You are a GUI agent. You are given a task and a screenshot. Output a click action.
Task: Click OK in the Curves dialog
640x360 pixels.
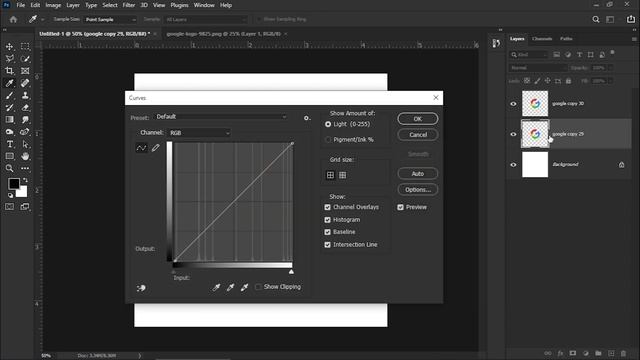tap(418, 119)
